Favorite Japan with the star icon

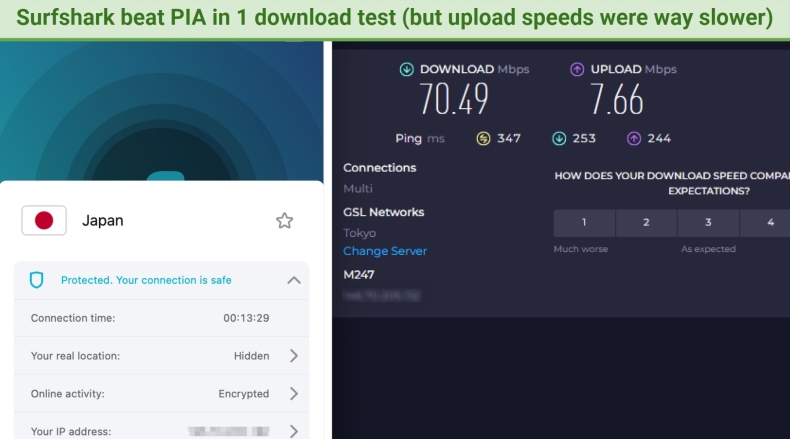pyautogui.click(x=285, y=220)
